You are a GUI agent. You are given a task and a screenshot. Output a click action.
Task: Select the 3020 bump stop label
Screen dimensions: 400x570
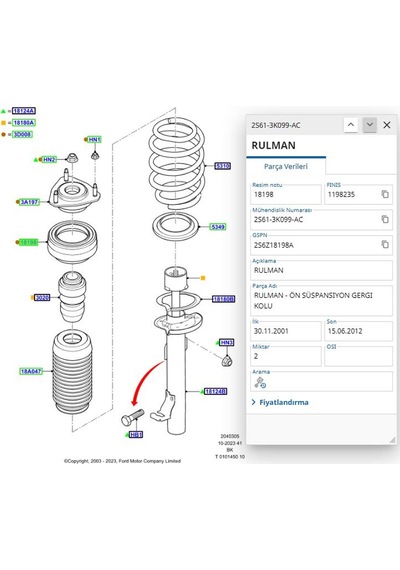coord(42,298)
